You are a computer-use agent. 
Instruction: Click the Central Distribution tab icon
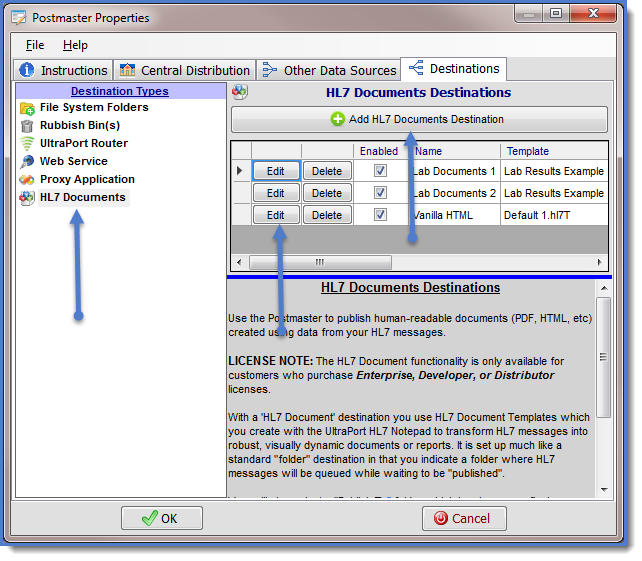pyautogui.click(x=127, y=70)
